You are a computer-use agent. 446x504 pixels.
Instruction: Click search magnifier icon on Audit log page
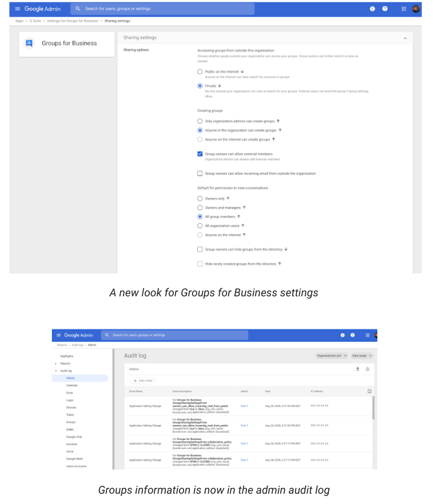[107, 335]
